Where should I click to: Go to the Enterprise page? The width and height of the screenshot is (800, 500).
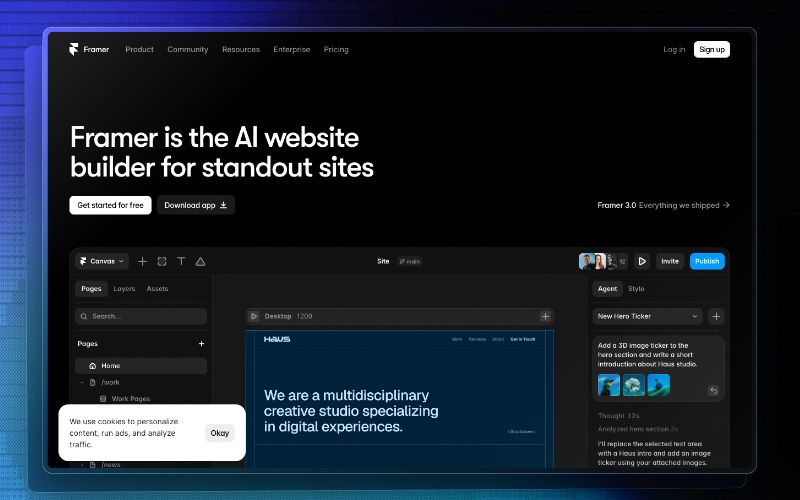click(x=291, y=49)
